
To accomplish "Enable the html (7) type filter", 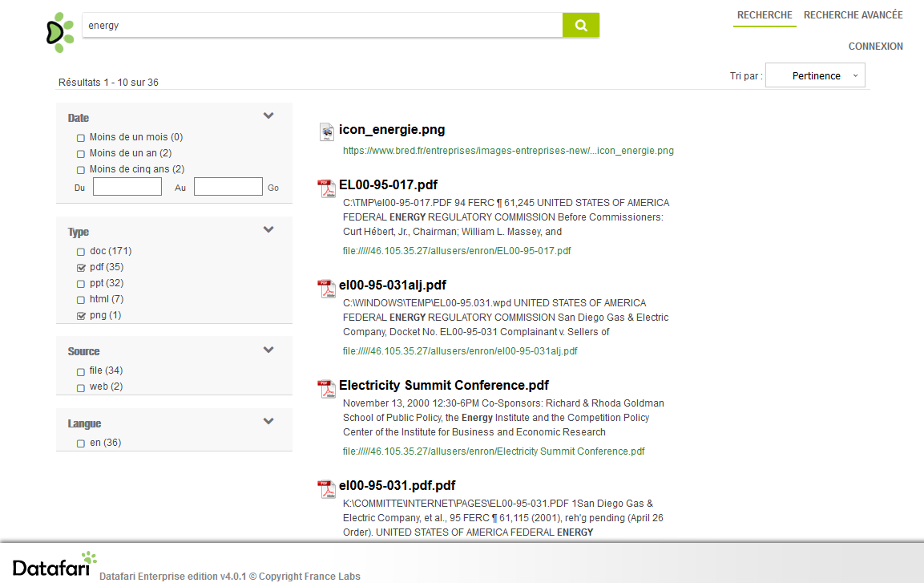I will coord(81,299).
